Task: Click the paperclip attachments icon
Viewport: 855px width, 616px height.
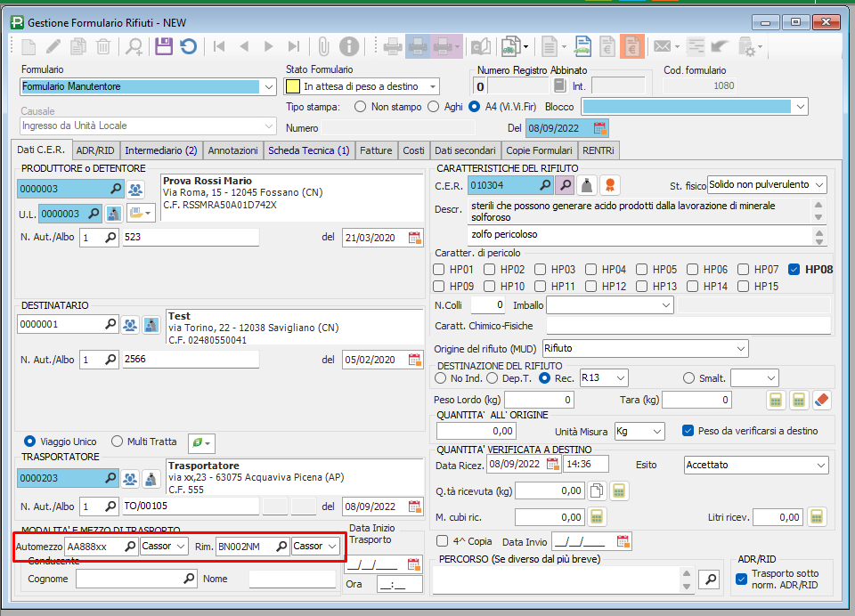Action: (324, 46)
